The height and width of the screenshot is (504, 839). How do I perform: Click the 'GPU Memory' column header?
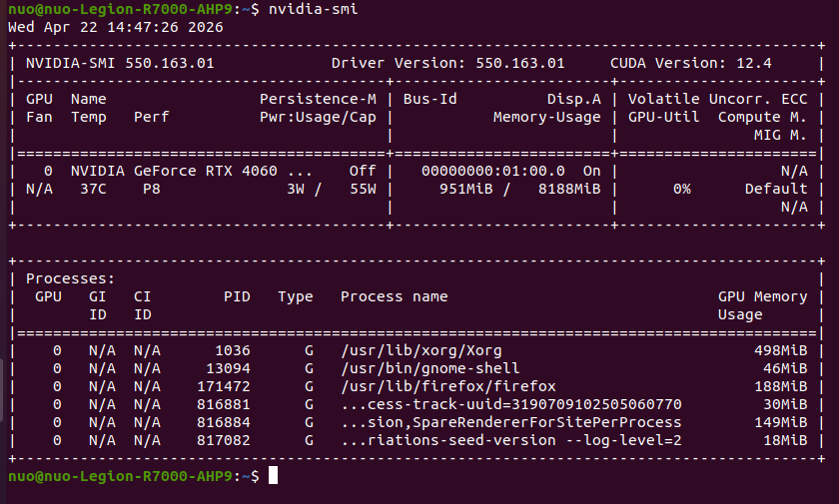click(762, 296)
